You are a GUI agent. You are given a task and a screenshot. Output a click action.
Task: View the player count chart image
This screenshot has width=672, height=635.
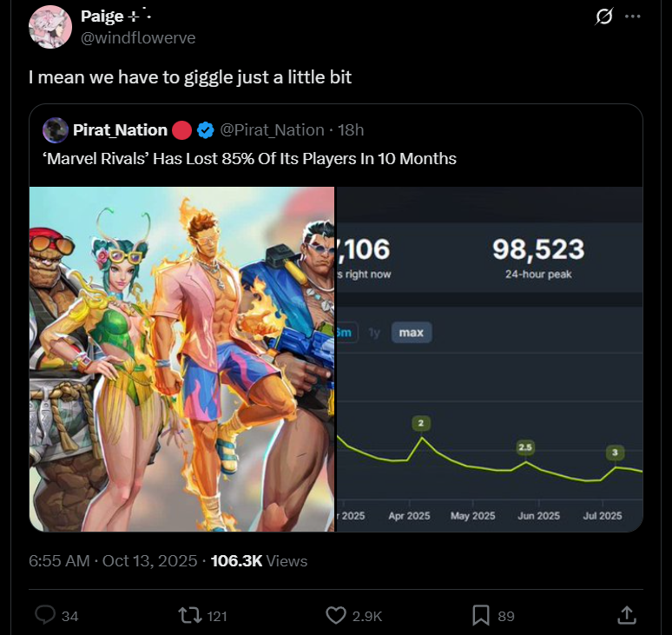pos(490,360)
